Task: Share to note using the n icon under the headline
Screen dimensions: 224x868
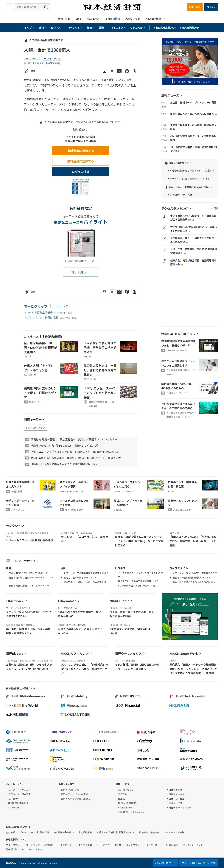Action: pos(112,71)
